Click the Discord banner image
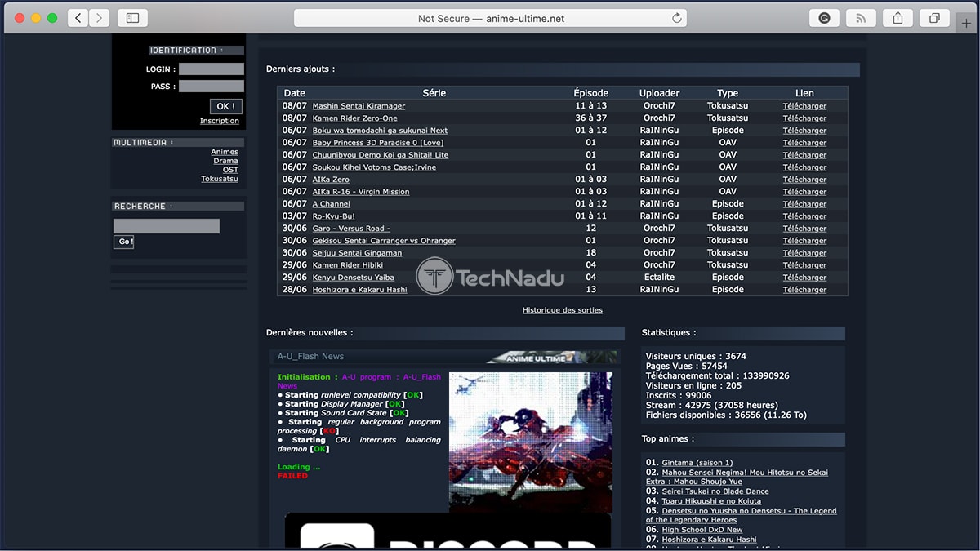Screen dimensions: 980x551 pyautogui.click(x=448, y=531)
